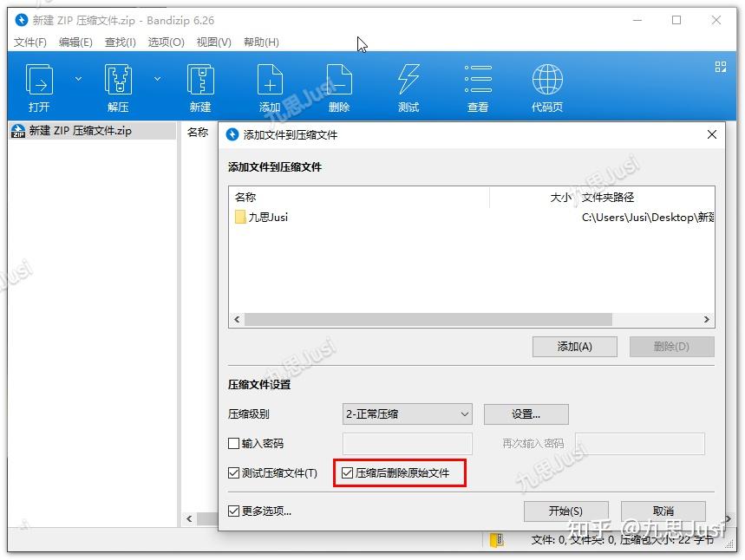Viewport: 745px width, 560px height.
Task: Click the 删除(D) button
Action: [x=671, y=346]
